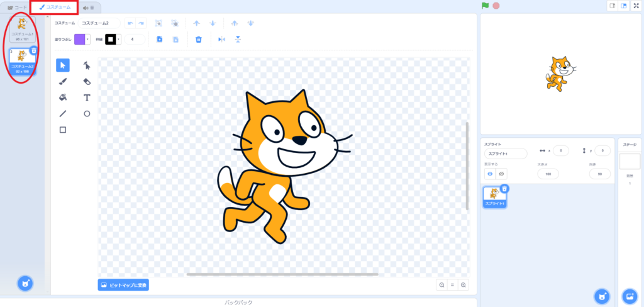Click the outline width field showing 4
The width and height of the screenshot is (644, 307).
(x=135, y=40)
